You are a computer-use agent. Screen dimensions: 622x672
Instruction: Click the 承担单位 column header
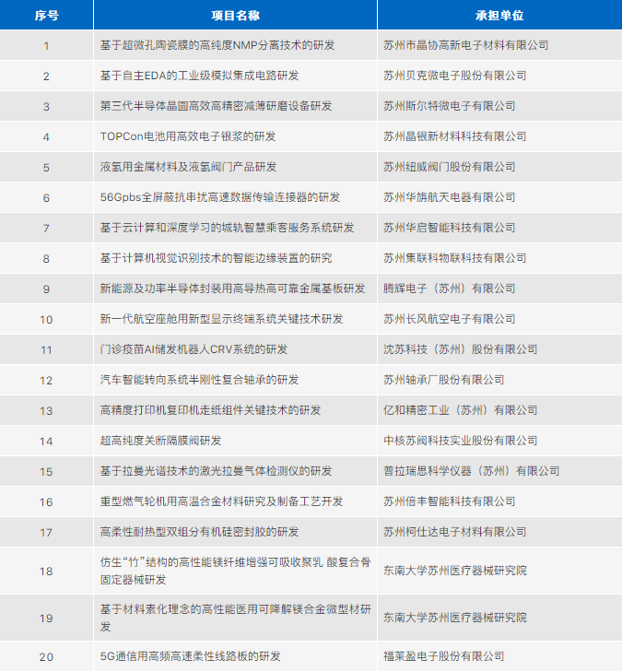(x=499, y=16)
